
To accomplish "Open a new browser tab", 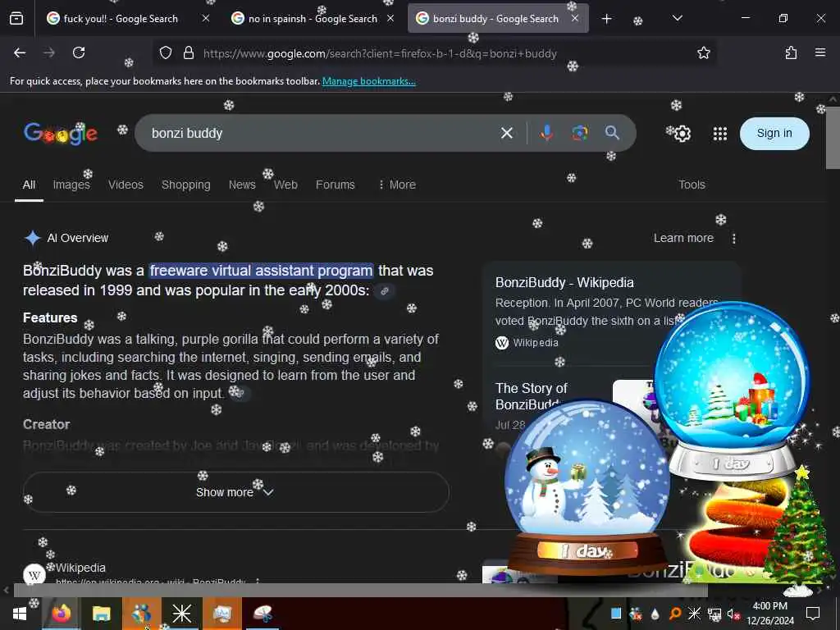I will (x=606, y=19).
